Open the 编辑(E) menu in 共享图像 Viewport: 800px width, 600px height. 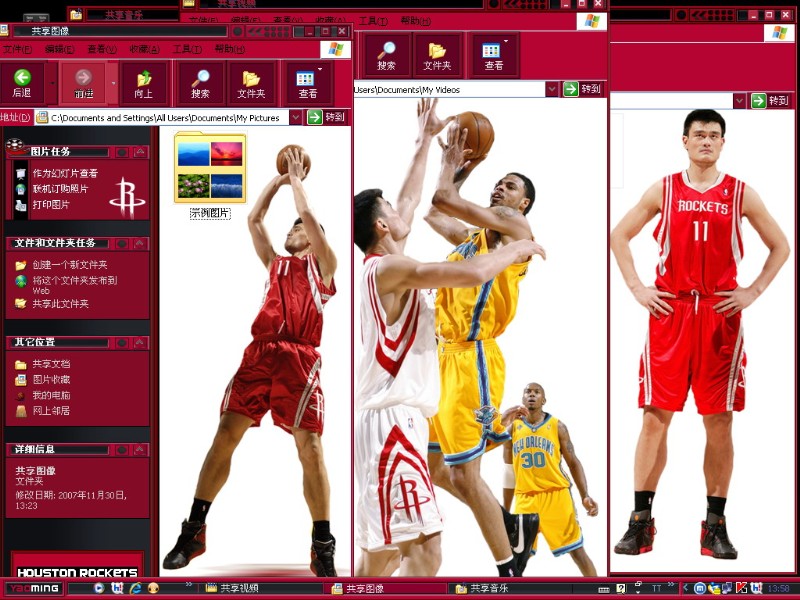click(59, 49)
